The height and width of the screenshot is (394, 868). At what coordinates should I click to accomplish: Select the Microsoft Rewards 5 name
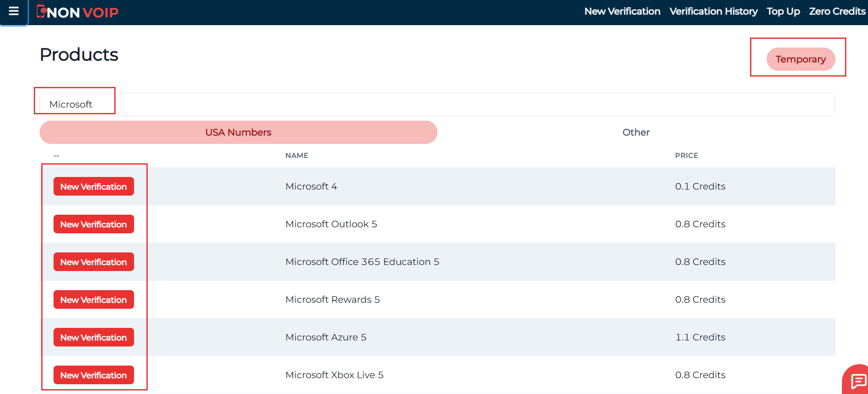pyautogui.click(x=333, y=299)
